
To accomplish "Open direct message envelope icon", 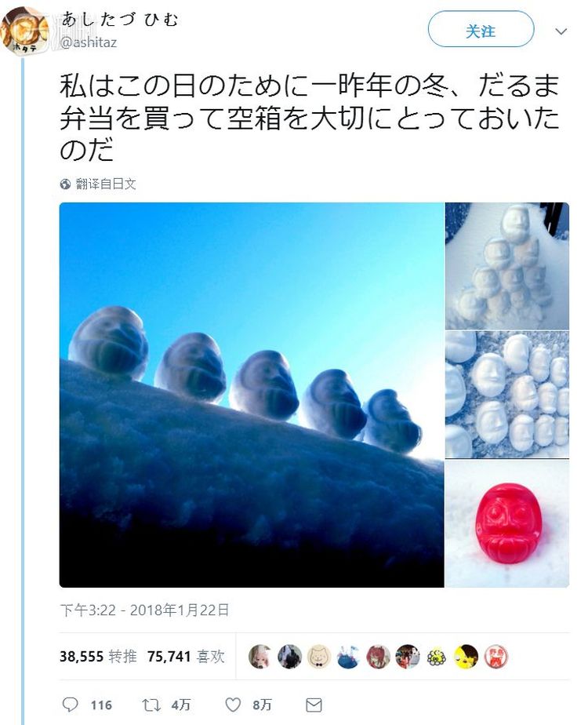I will (x=314, y=705).
